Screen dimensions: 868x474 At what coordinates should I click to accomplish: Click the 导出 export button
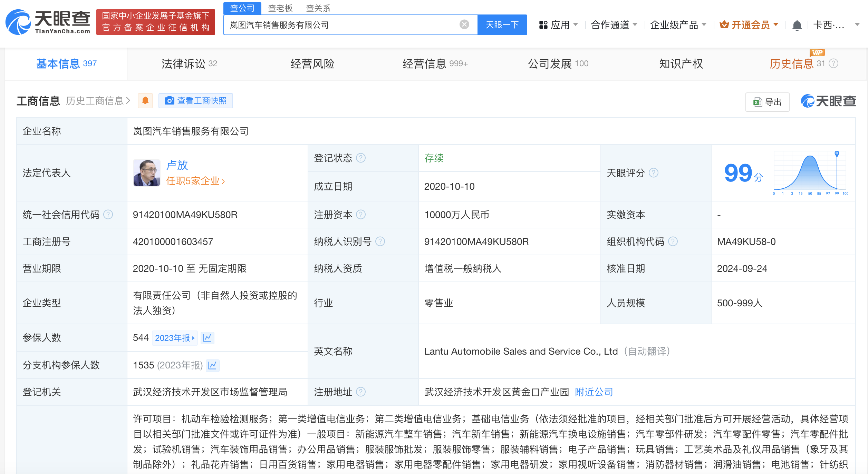(x=767, y=102)
